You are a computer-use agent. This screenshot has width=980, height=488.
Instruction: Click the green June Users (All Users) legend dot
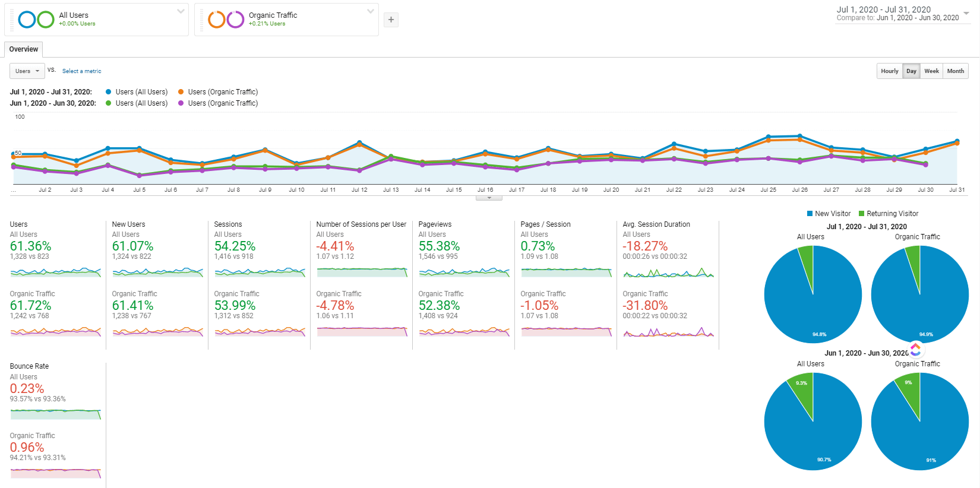[108, 103]
